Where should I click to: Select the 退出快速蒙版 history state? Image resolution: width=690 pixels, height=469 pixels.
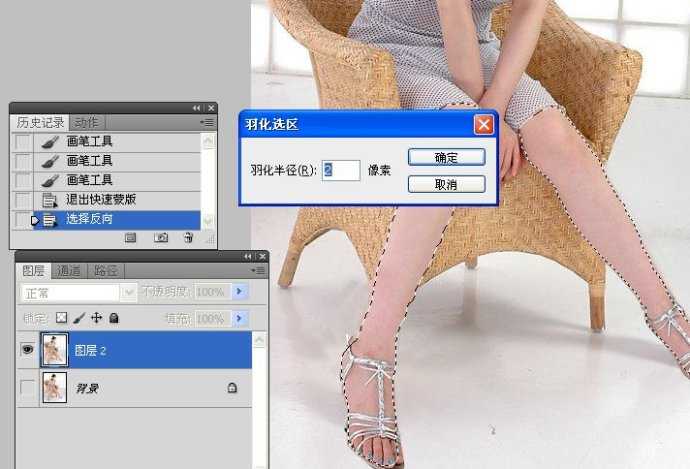point(117,200)
